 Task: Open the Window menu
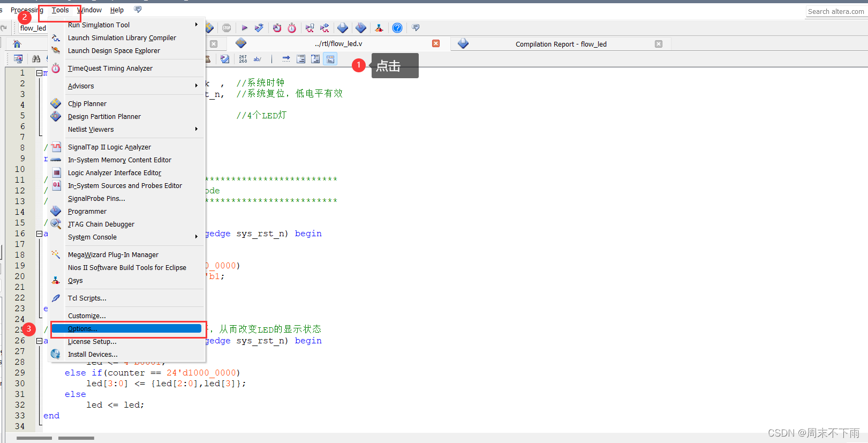point(89,10)
